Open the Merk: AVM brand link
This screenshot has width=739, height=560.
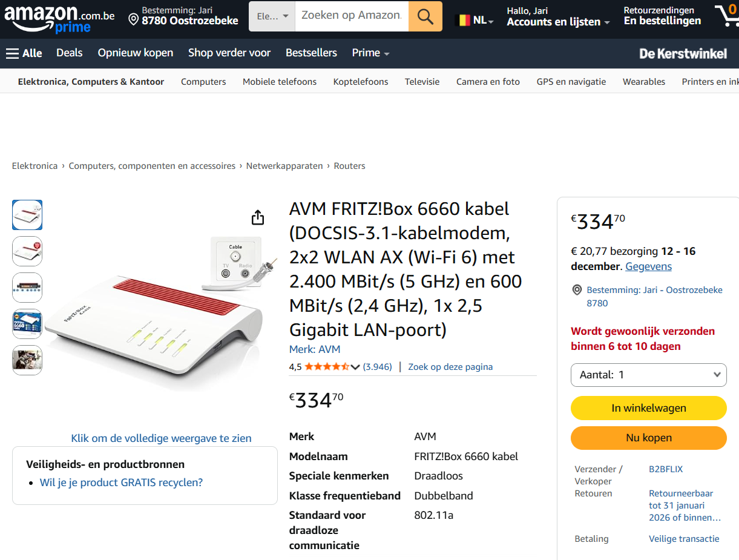point(315,349)
